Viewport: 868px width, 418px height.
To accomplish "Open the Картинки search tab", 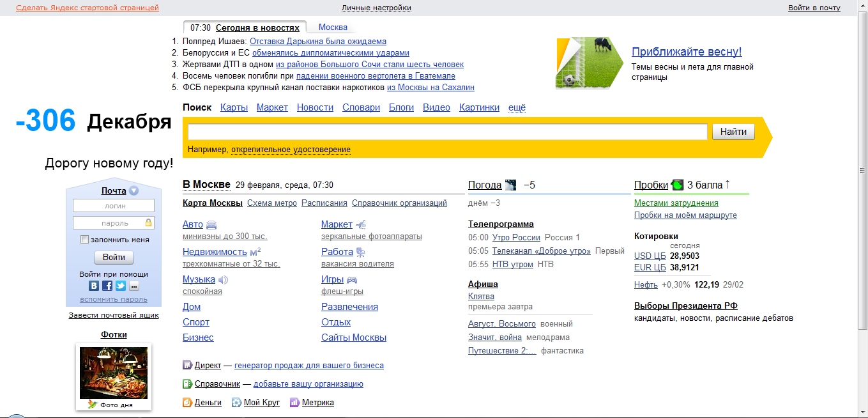I will 479,107.
